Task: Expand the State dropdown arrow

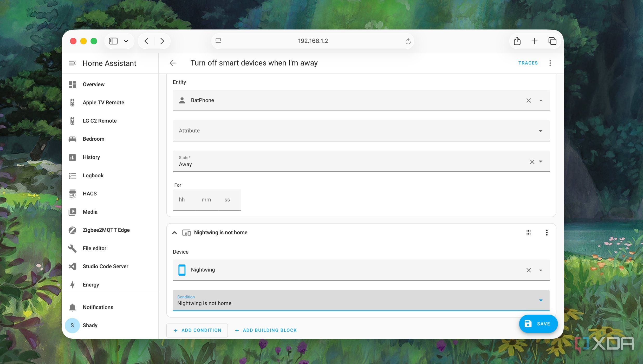Action: pyautogui.click(x=541, y=162)
